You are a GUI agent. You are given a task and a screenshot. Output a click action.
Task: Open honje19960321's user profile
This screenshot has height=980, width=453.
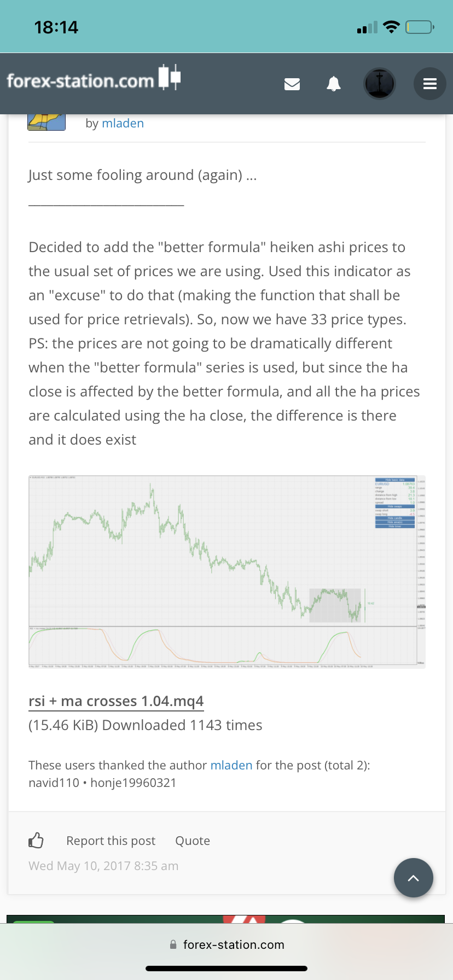tap(133, 783)
